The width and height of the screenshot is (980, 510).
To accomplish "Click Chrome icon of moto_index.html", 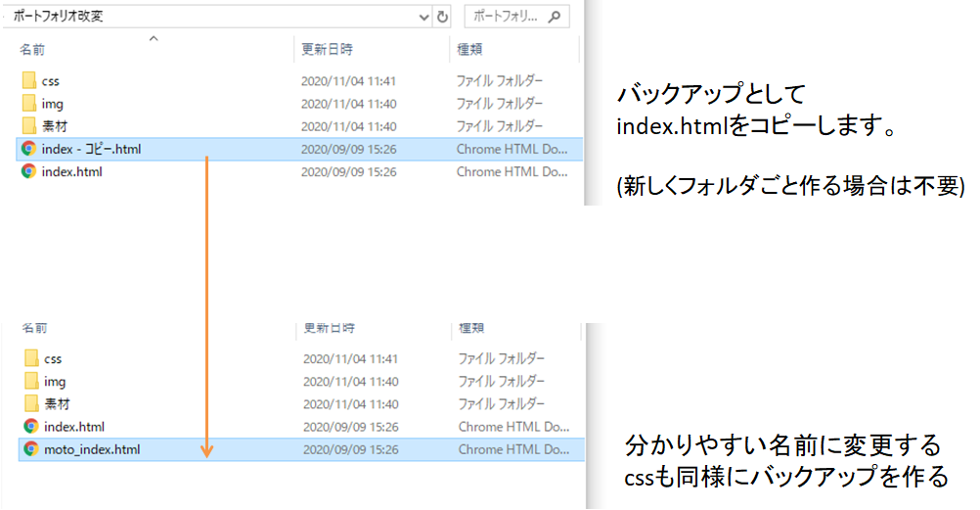I will pos(31,448).
